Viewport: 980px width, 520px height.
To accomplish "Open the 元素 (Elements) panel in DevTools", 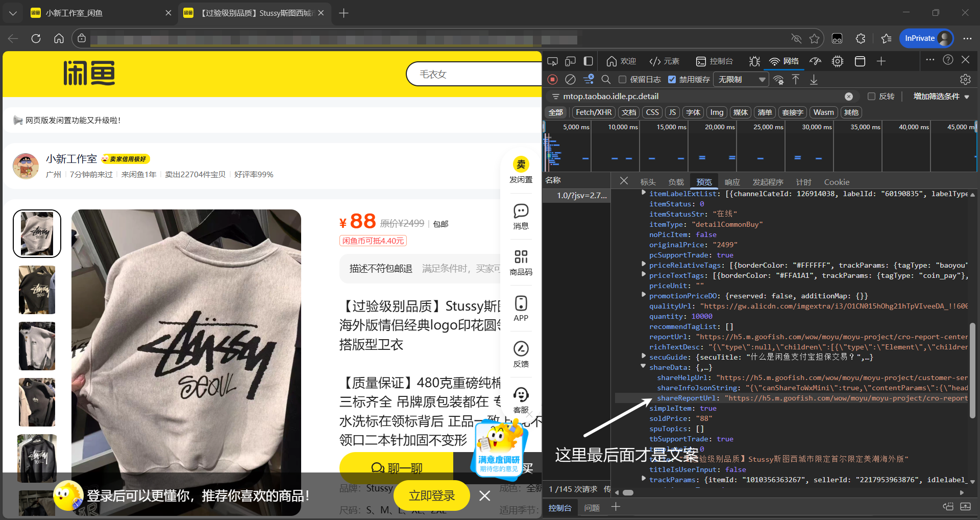I will tap(664, 61).
